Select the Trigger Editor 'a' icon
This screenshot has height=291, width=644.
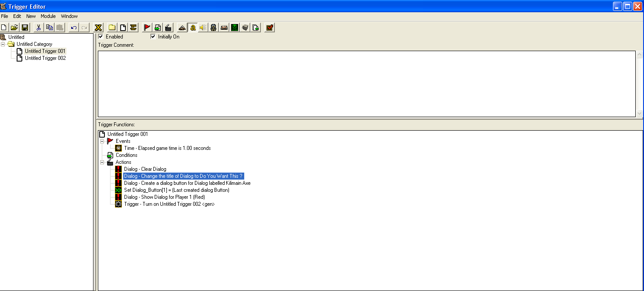(192, 28)
